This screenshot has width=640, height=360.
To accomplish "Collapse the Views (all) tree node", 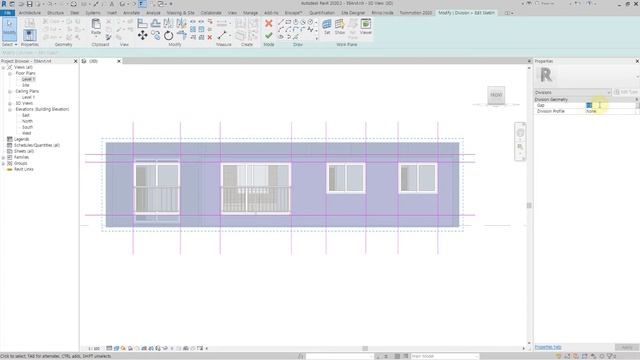I will point(4,67).
